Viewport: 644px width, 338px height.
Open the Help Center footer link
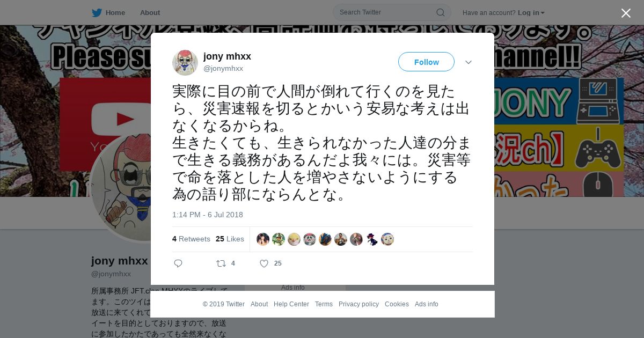point(291,304)
